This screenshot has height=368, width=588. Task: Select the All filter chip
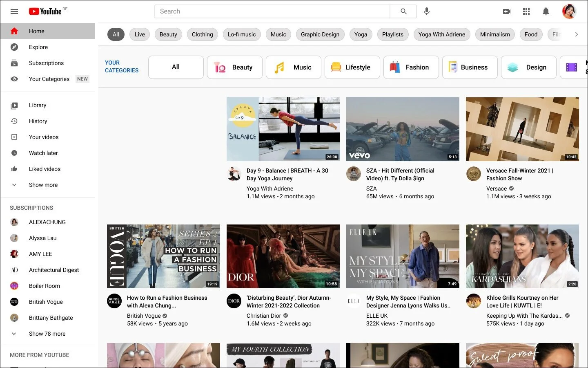coord(116,34)
